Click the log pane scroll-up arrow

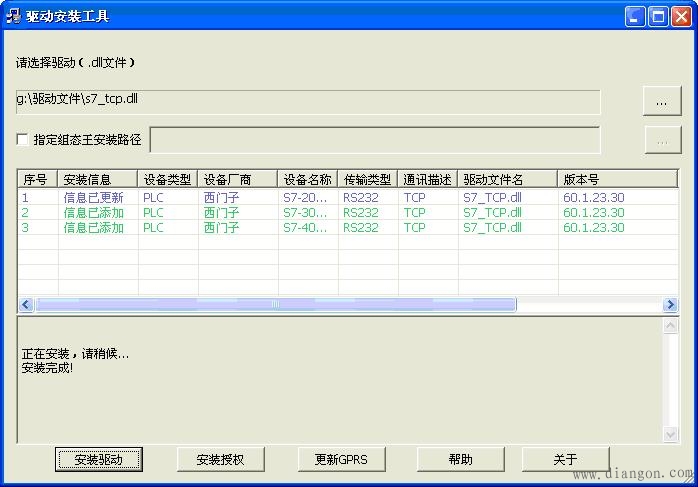pos(670,326)
